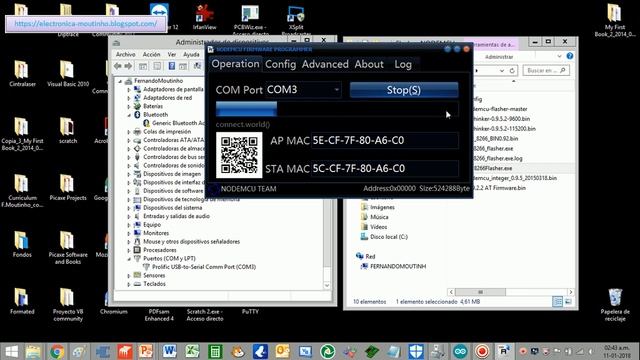Click Explorer refresh icon
Screen dimensions: 640x360
tap(512, 71)
